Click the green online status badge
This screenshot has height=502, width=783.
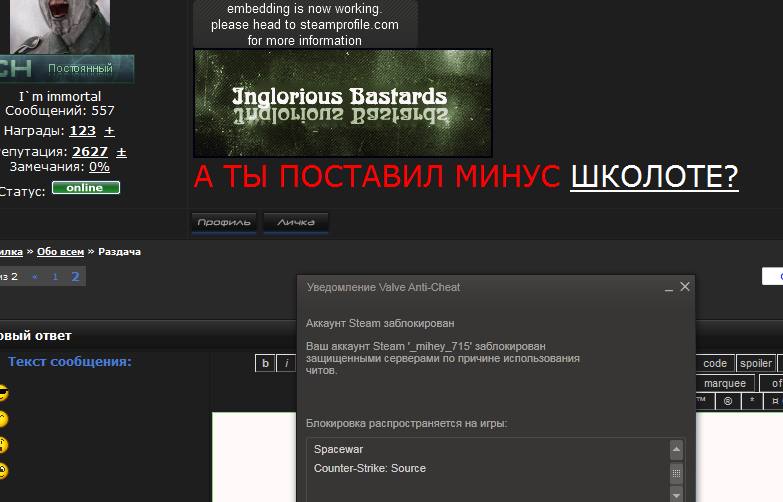[86, 188]
